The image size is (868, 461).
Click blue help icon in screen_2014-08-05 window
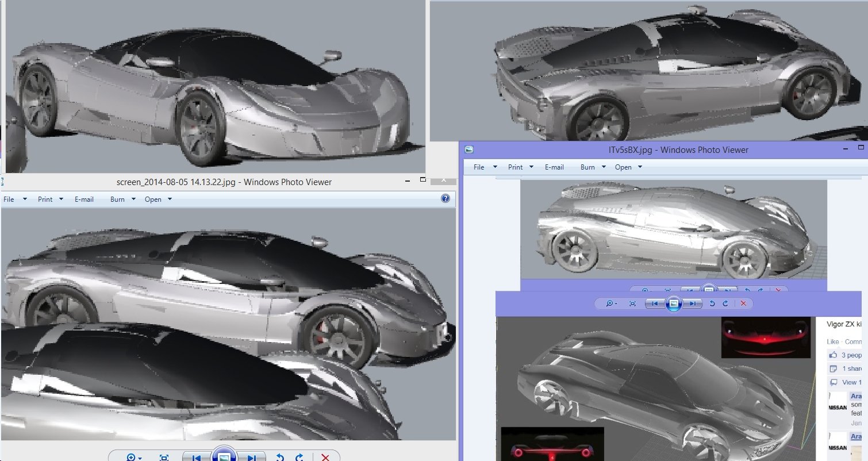tap(445, 198)
